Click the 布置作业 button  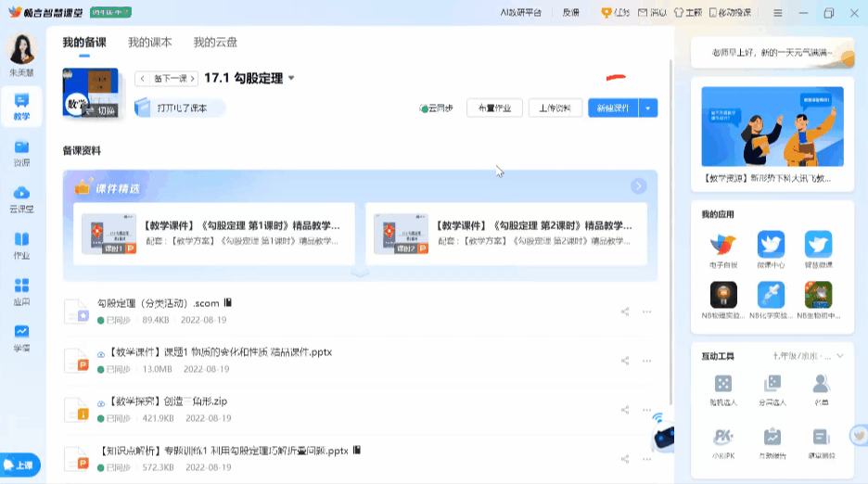tap(494, 108)
